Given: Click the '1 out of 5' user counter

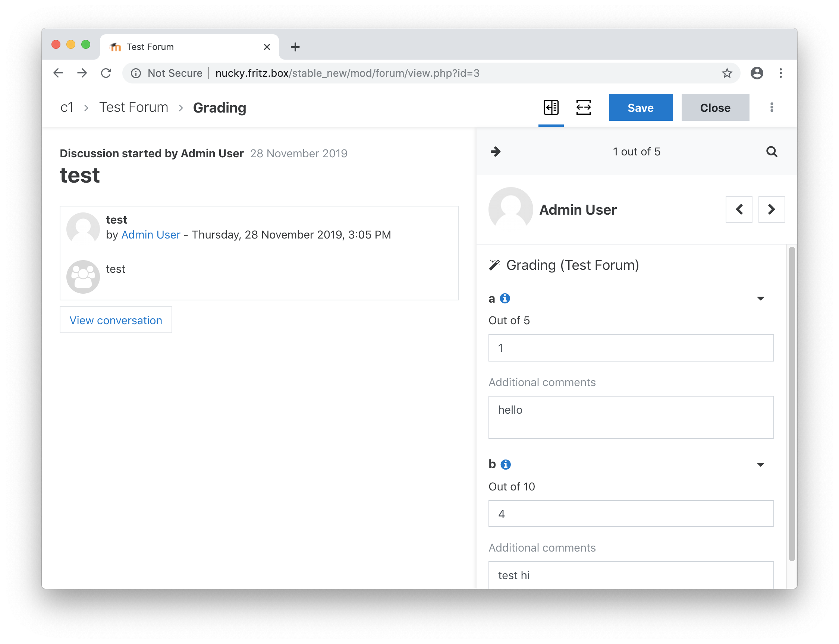Looking at the screenshot, I should point(636,152).
